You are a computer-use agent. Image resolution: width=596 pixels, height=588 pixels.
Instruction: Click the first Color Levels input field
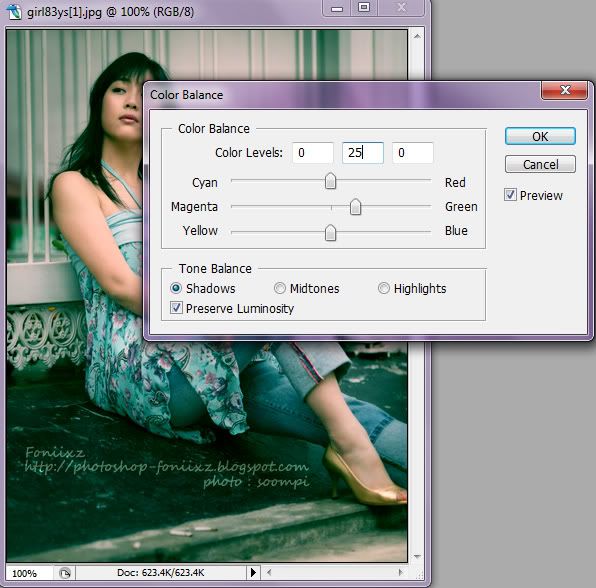coord(313,153)
